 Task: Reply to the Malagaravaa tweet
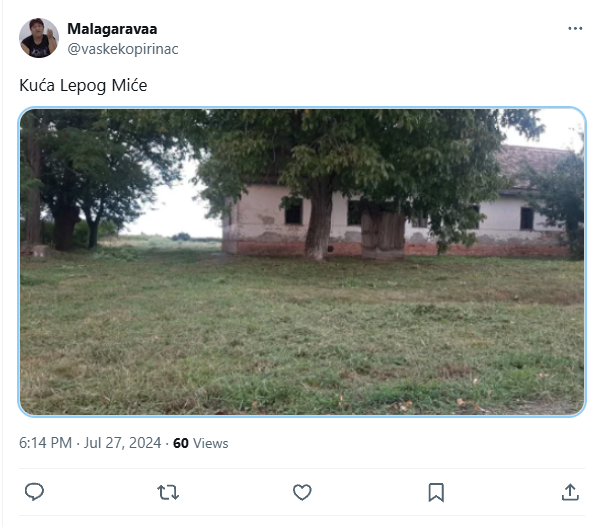pos(34,492)
